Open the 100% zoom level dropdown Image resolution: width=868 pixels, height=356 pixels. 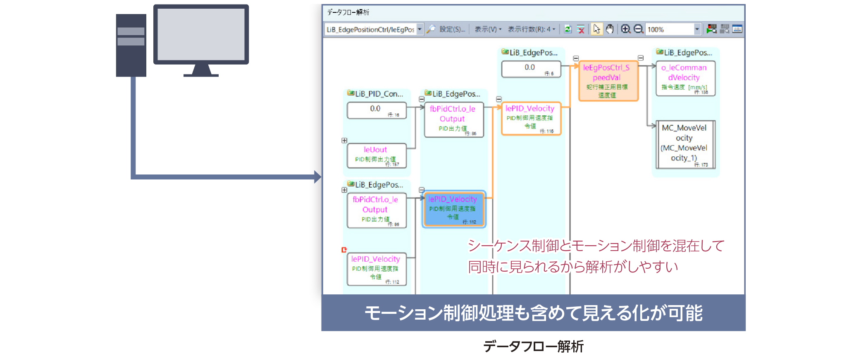[x=697, y=29]
